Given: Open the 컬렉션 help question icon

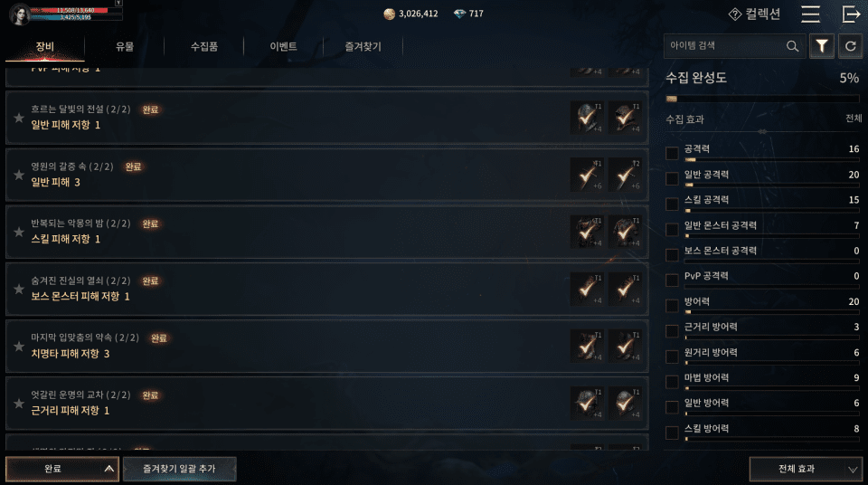Looking at the screenshot, I should (734, 14).
